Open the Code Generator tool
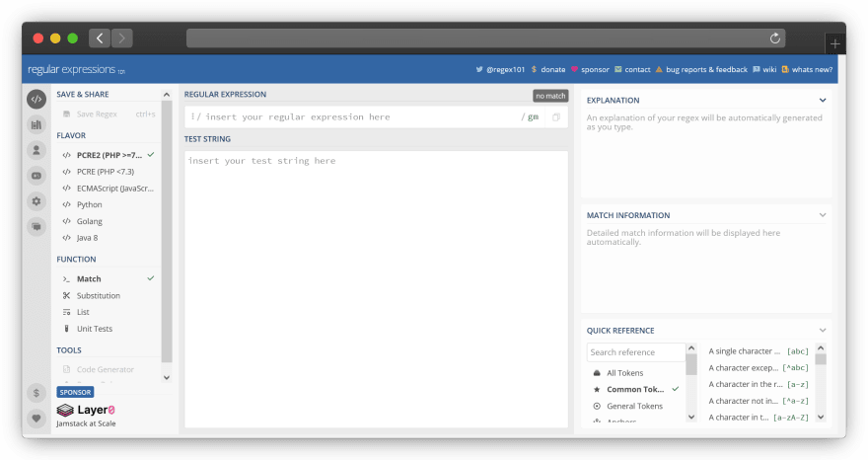Screen dimensions: 868x460 coord(108,369)
